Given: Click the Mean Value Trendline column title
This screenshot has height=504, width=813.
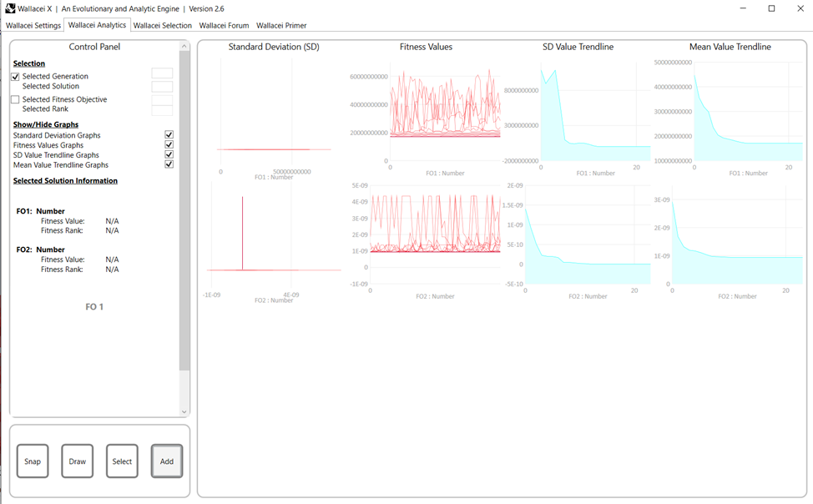Looking at the screenshot, I should pos(730,47).
